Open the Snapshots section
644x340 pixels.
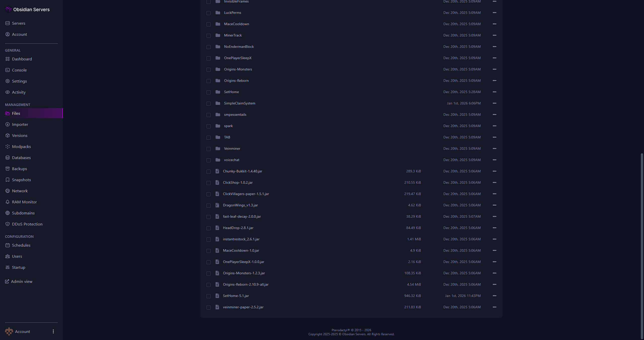[21, 180]
